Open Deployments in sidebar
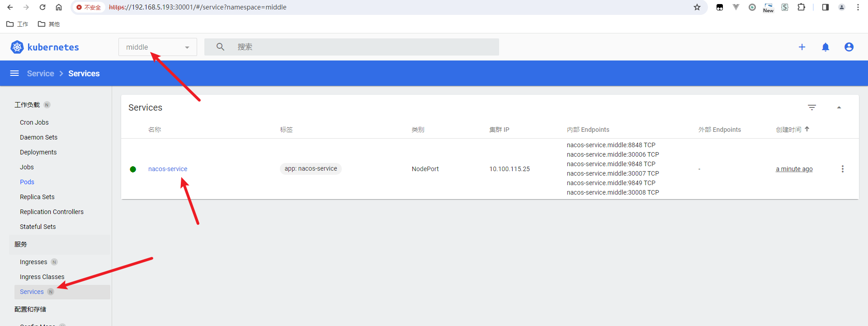 tap(38, 152)
